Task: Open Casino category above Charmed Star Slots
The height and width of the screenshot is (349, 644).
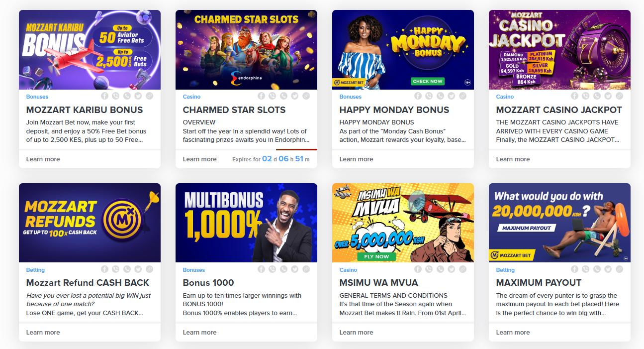Action: tap(191, 97)
